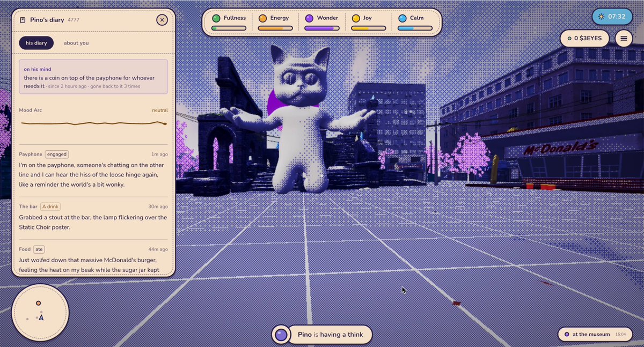Click the 'at the museum' location pill

point(593,334)
